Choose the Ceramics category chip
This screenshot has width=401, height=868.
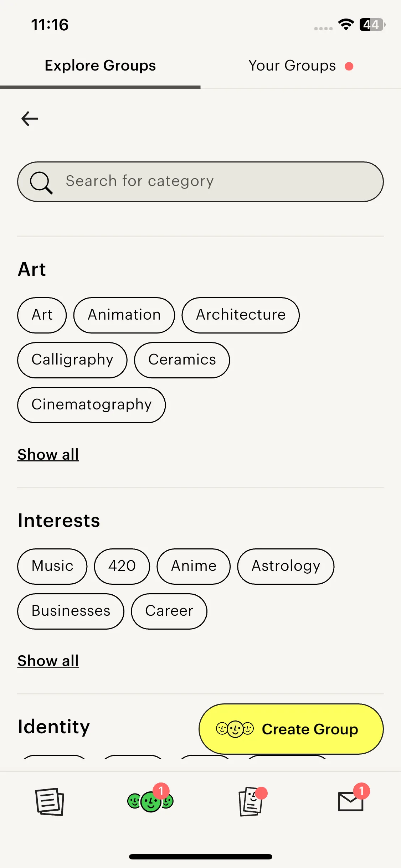182,360
